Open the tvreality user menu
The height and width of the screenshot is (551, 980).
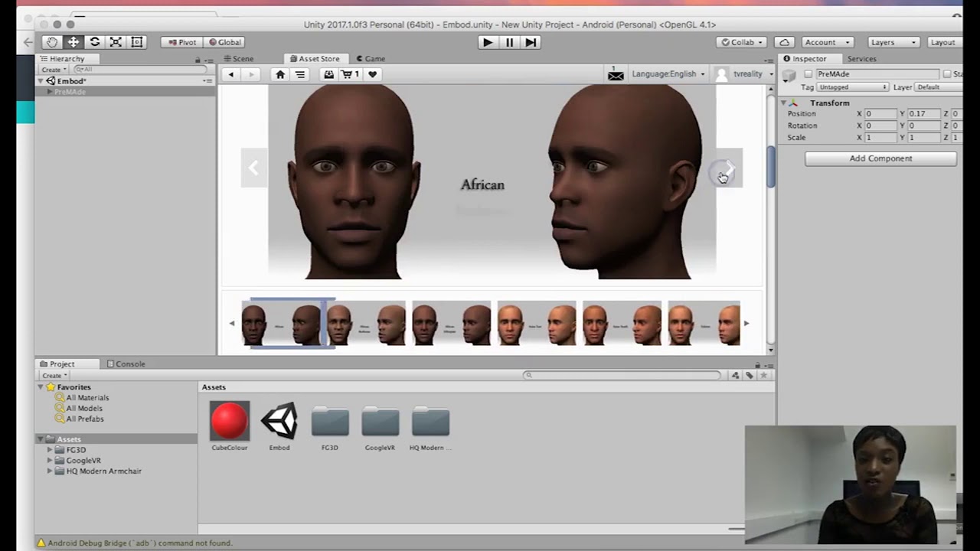pyautogui.click(x=743, y=74)
